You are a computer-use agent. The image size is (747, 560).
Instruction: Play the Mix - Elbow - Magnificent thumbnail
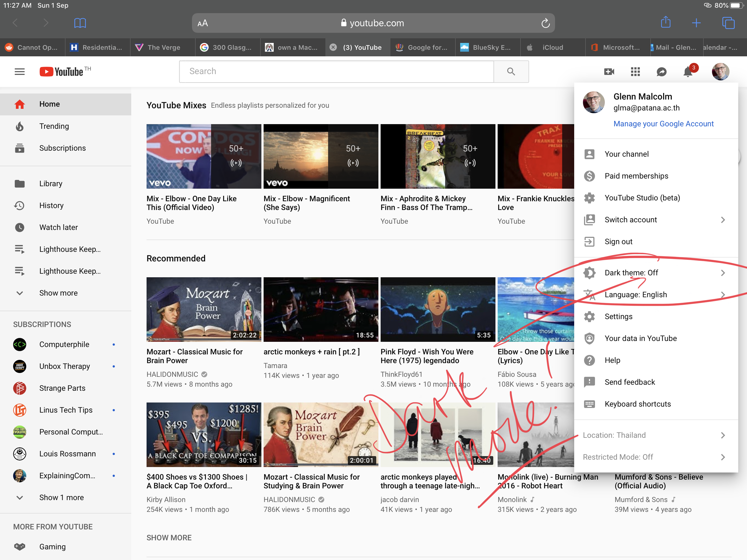pyautogui.click(x=320, y=156)
